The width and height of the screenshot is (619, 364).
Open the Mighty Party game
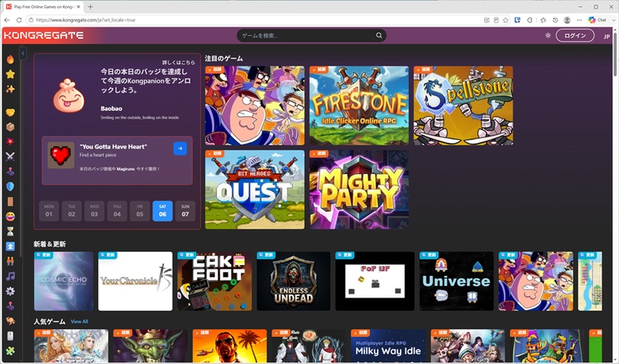point(359,189)
